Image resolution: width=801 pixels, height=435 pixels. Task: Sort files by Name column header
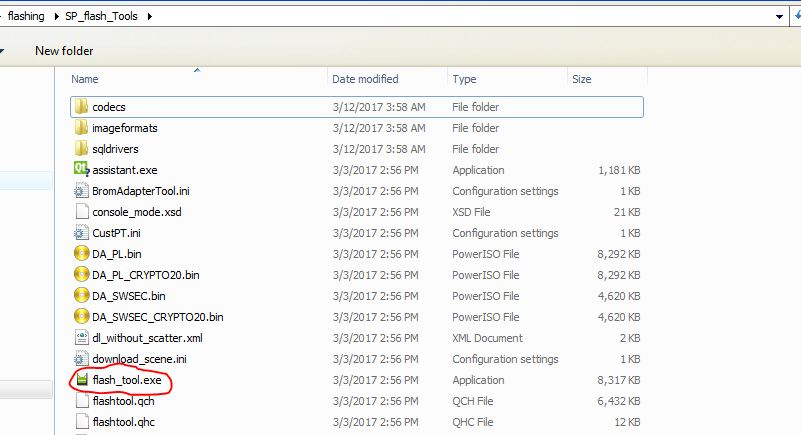(x=85, y=79)
